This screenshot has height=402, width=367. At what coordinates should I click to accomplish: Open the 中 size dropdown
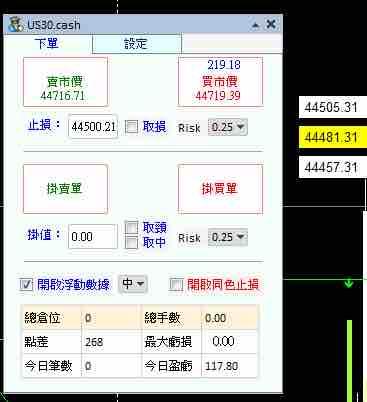[133, 284]
